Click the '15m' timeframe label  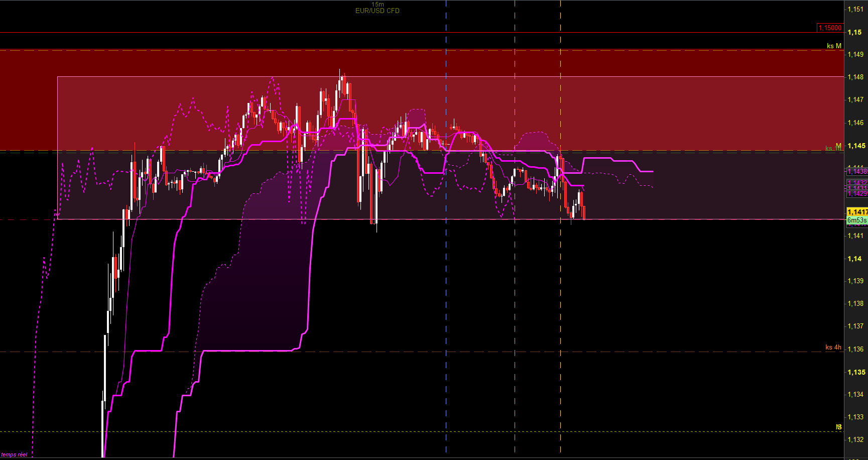378,5
